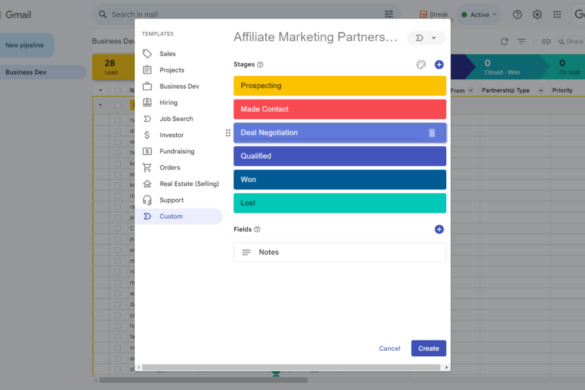
Task: Open Gmail settings gear
Action: tap(537, 15)
